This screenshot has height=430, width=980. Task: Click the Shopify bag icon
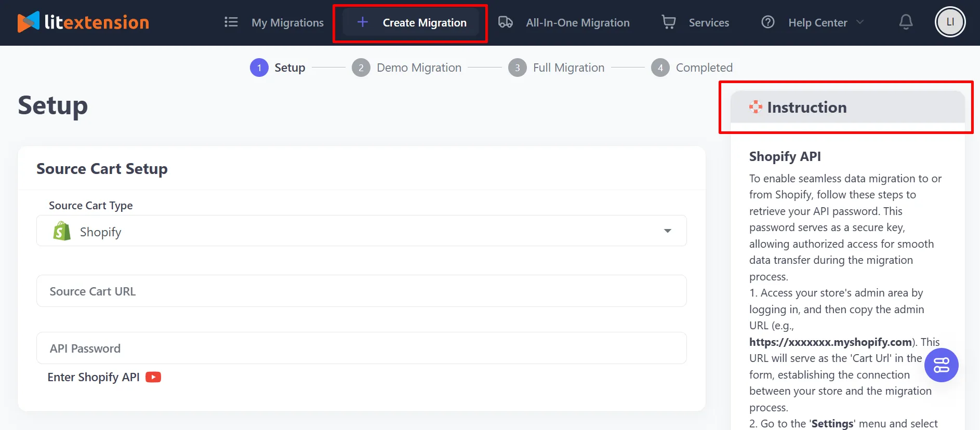click(x=62, y=231)
